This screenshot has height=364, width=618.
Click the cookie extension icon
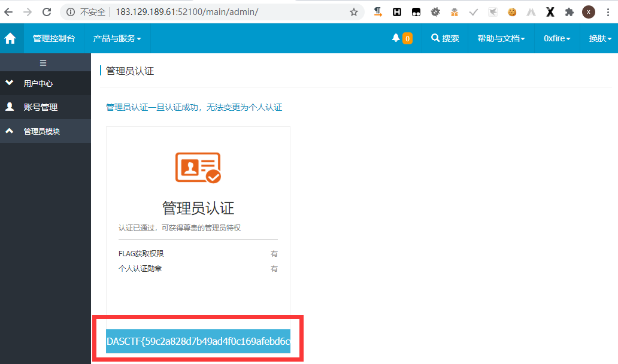pos(512,12)
